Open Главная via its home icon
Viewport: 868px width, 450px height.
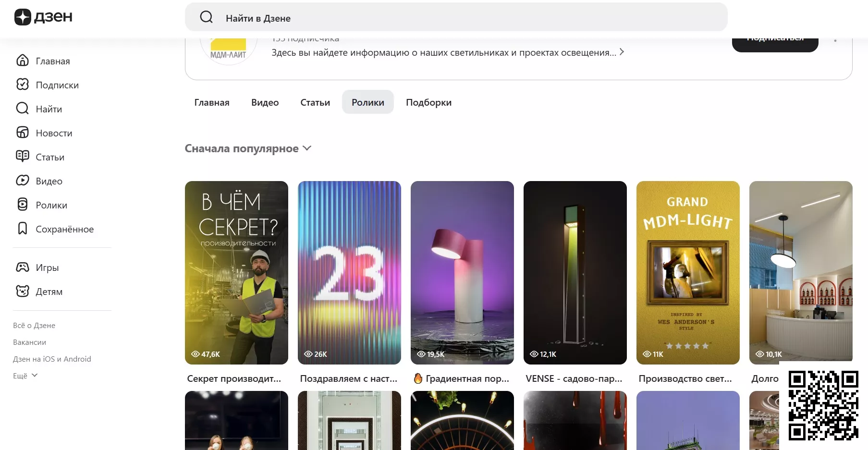click(23, 61)
